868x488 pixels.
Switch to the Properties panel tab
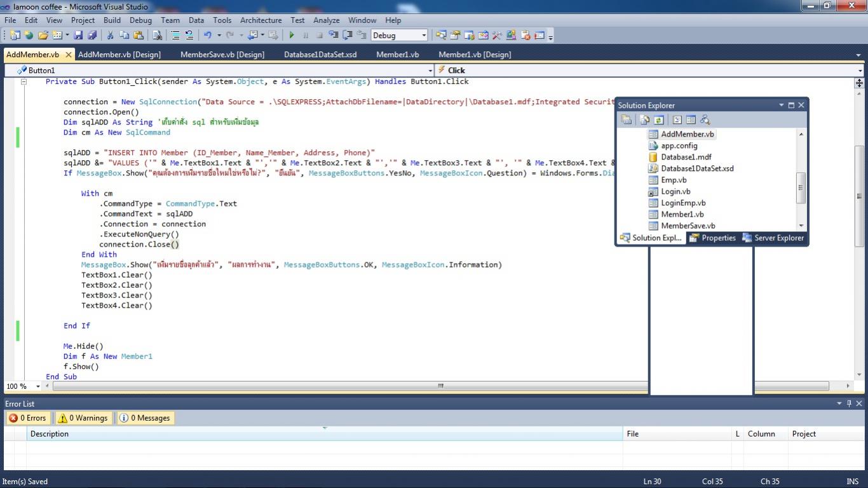click(x=712, y=238)
